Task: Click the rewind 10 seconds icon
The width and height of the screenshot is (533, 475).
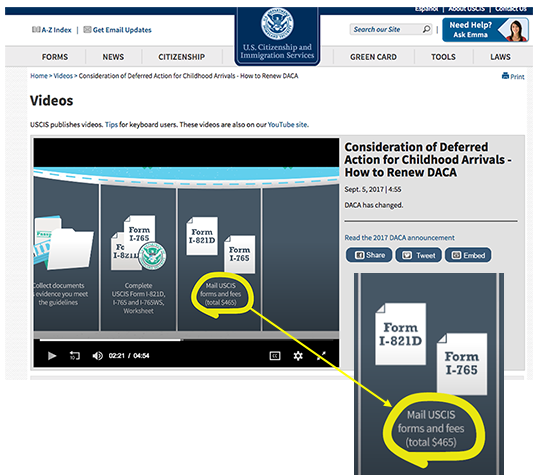Action: click(75, 356)
